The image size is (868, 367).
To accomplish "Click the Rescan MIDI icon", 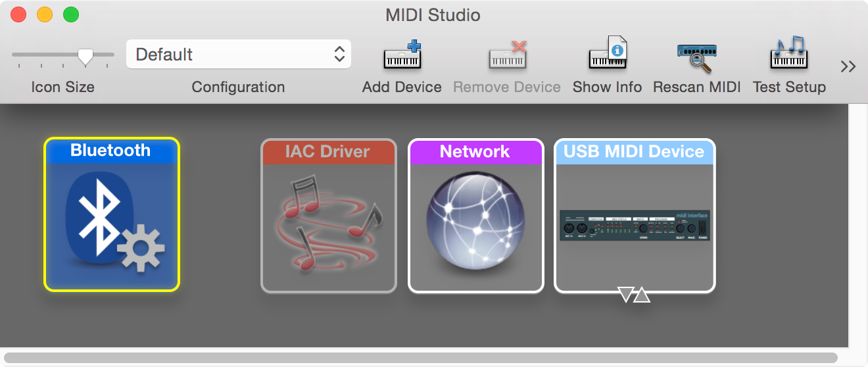I will [x=696, y=57].
